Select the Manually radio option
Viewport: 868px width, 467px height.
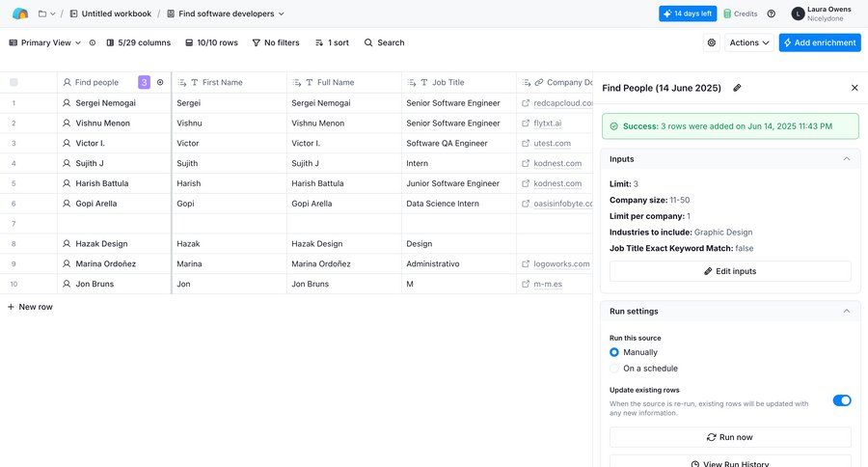(614, 352)
